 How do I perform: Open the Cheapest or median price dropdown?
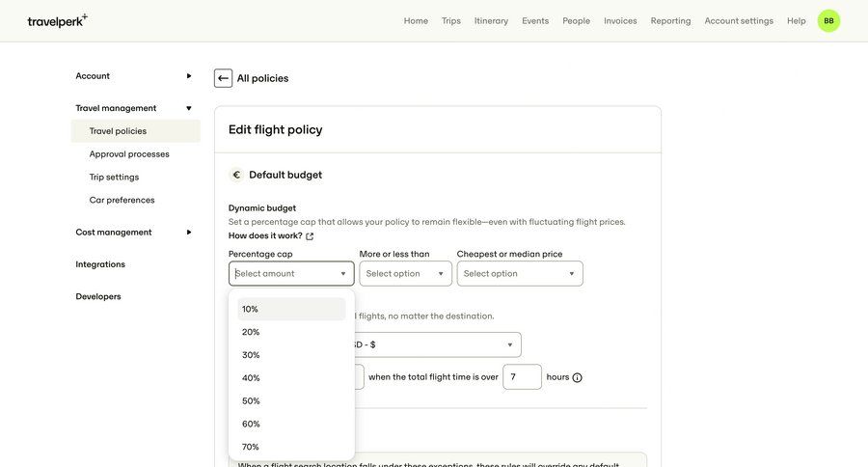(x=519, y=274)
